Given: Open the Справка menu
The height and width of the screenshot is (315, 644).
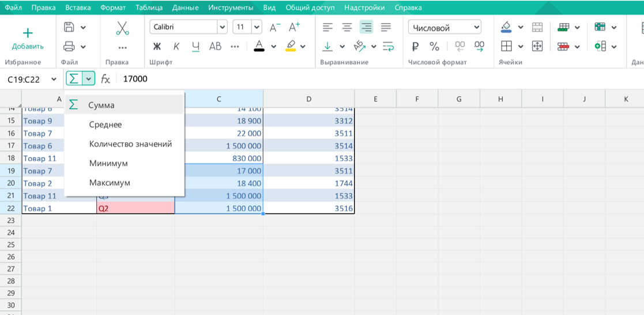Looking at the screenshot, I should tap(408, 7).
